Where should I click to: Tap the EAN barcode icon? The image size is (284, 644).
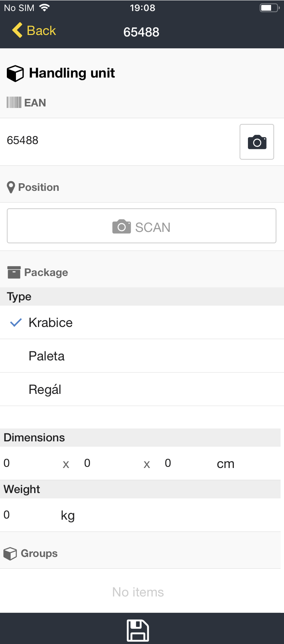[x=14, y=103]
